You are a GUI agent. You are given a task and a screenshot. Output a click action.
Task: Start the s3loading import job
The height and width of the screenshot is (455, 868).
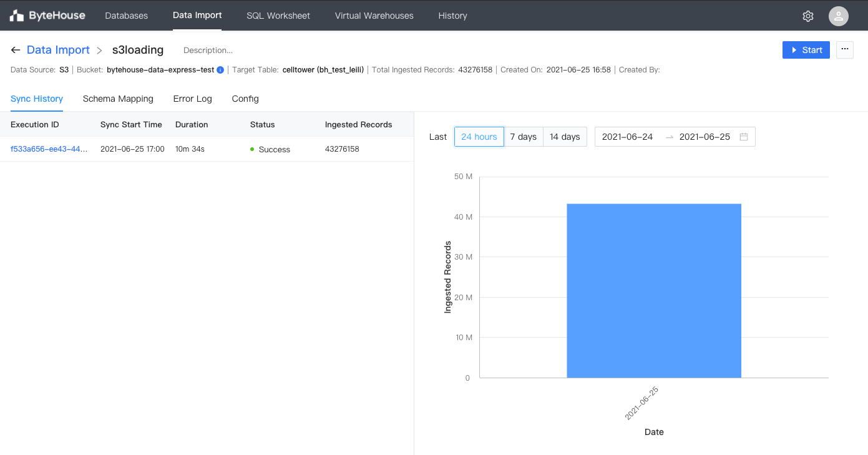(x=806, y=50)
